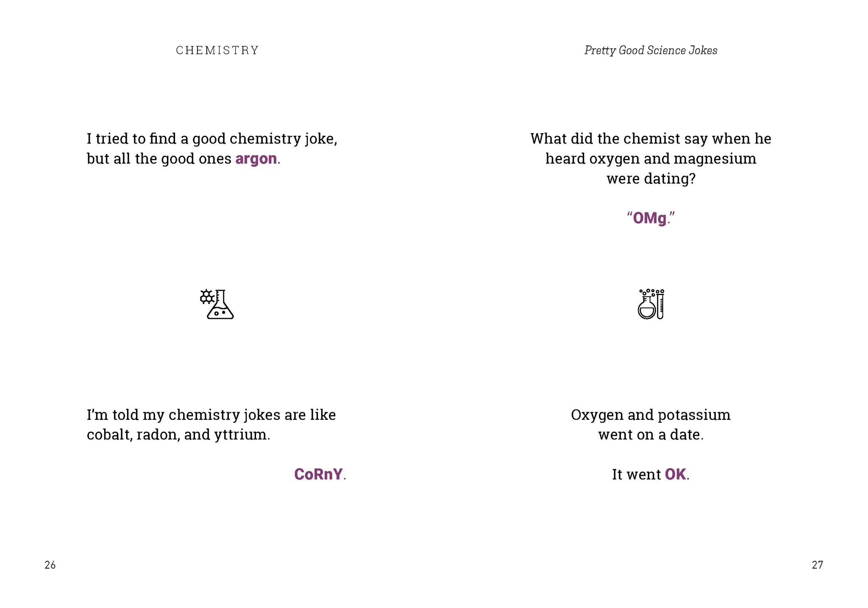
Task: Select the CHEMISTRY chapter header
Action: tap(217, 50)
